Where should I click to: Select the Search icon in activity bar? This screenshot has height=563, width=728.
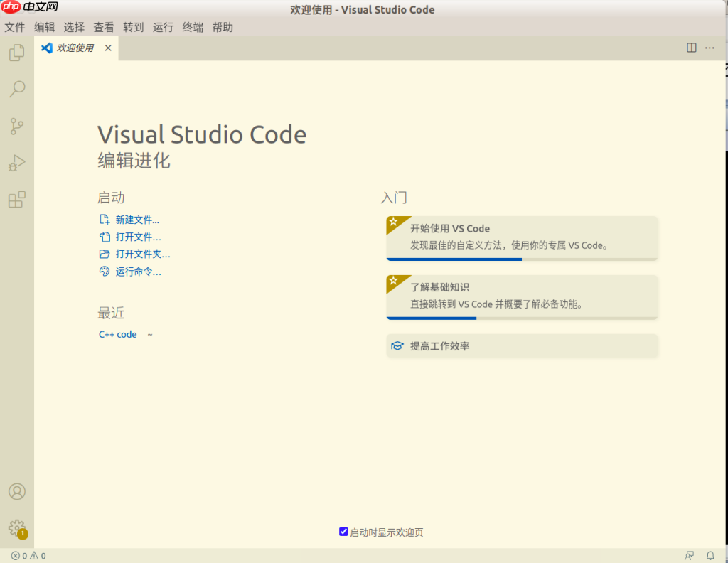tap(16, 89)
